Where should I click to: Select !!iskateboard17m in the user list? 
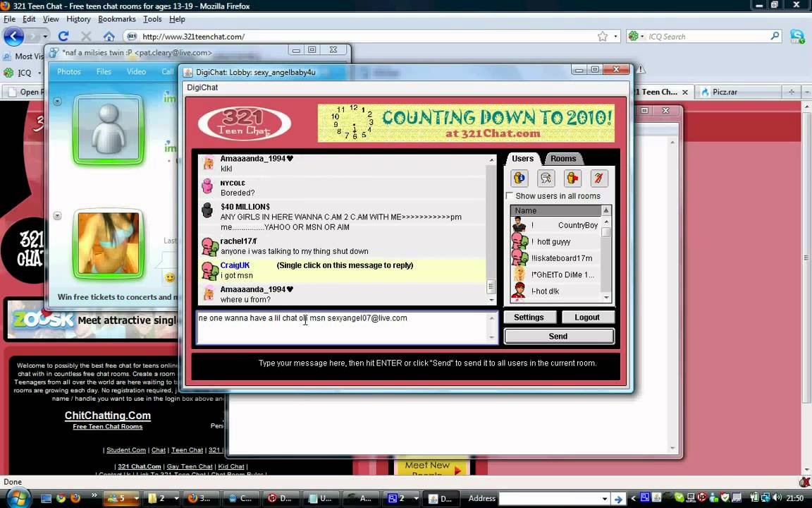555,258
